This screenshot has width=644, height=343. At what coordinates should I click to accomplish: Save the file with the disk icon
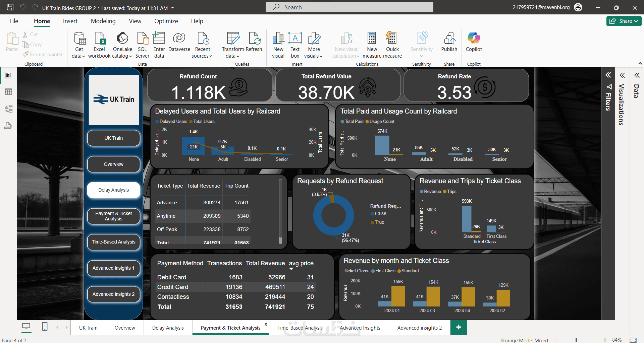10,7
